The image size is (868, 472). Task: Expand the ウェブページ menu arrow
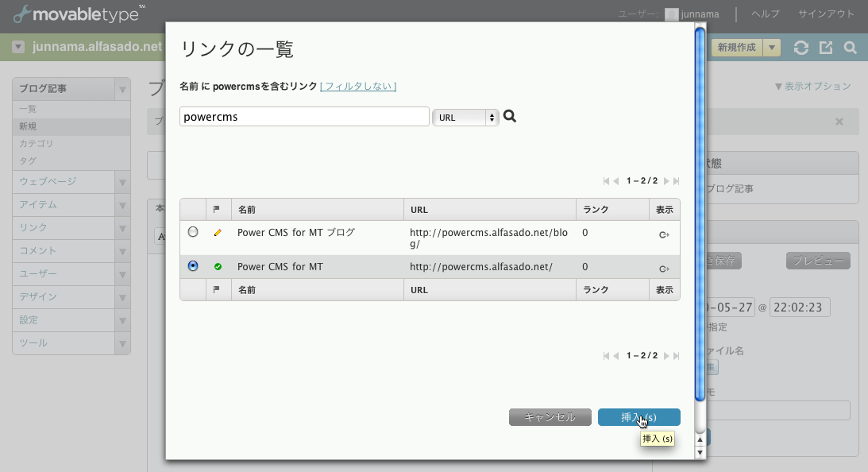[122, 182]
